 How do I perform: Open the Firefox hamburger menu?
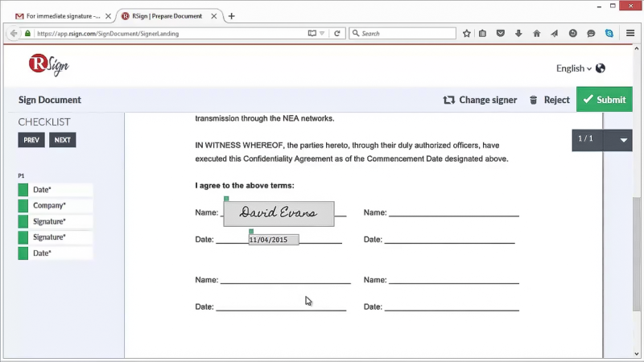630,33
